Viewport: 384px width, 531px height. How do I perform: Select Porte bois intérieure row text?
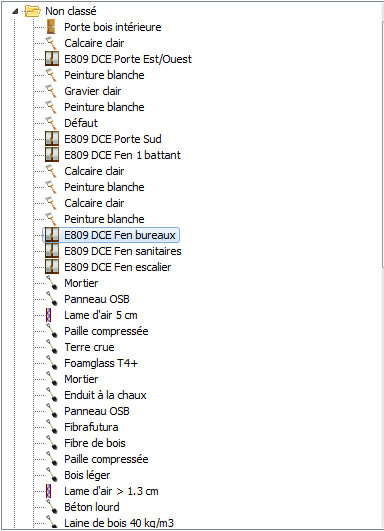click(x=113, y=27)
